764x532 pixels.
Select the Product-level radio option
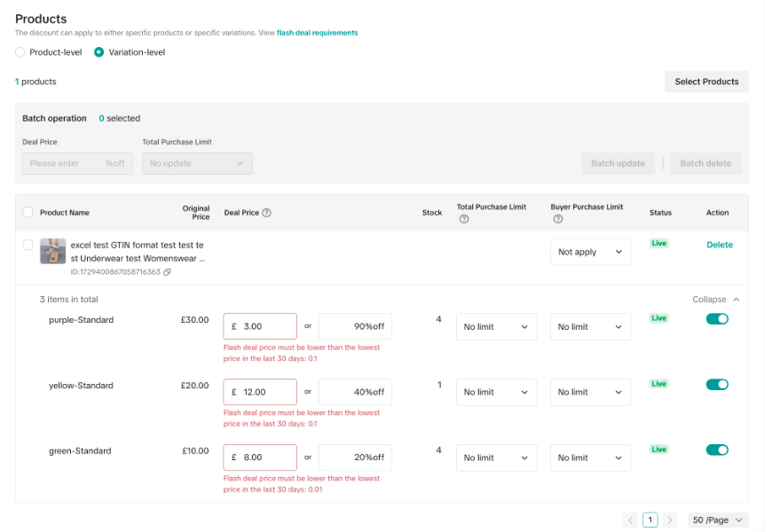tap(20, 52)
